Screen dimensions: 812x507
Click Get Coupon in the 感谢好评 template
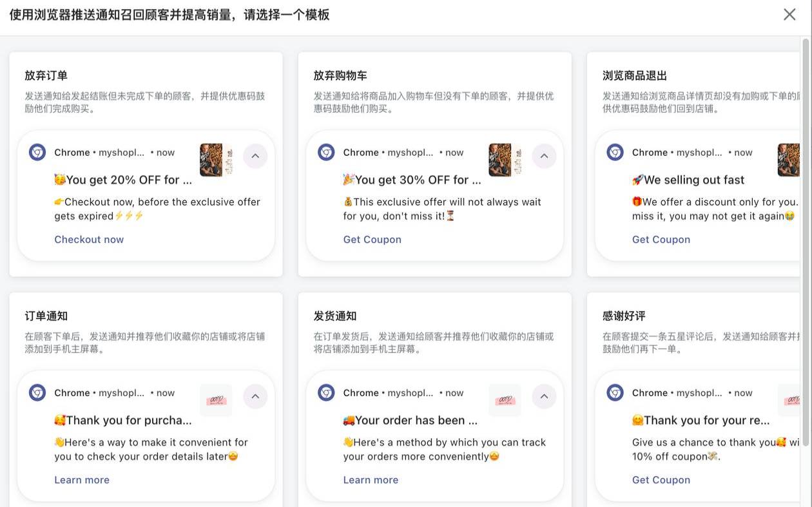661,479
